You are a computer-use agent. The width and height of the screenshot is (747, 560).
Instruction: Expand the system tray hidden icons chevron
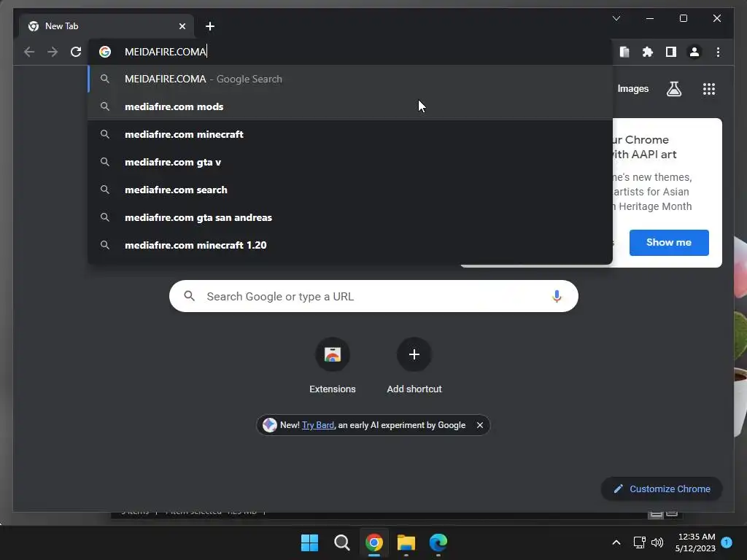(x=616, y=542)
